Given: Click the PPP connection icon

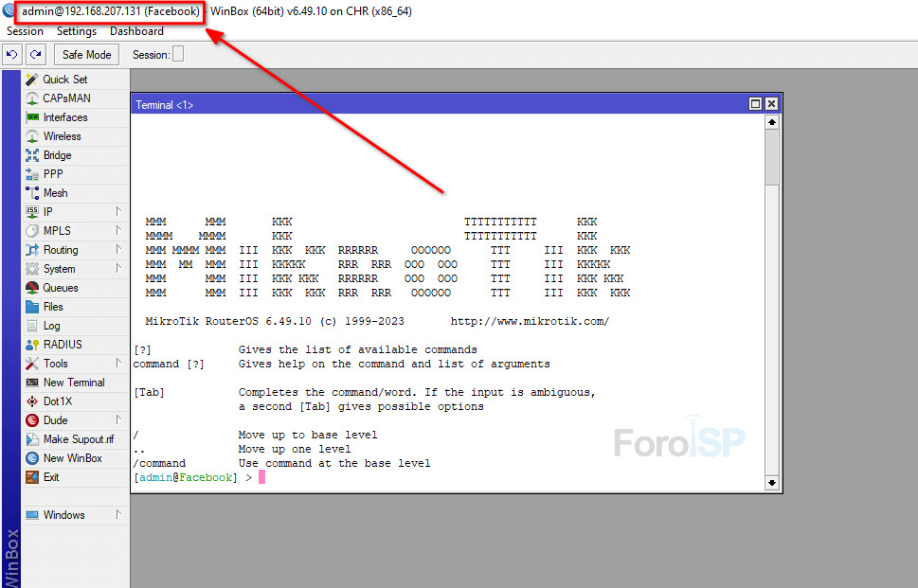Looking at the screenshot, I should [32, 174].
